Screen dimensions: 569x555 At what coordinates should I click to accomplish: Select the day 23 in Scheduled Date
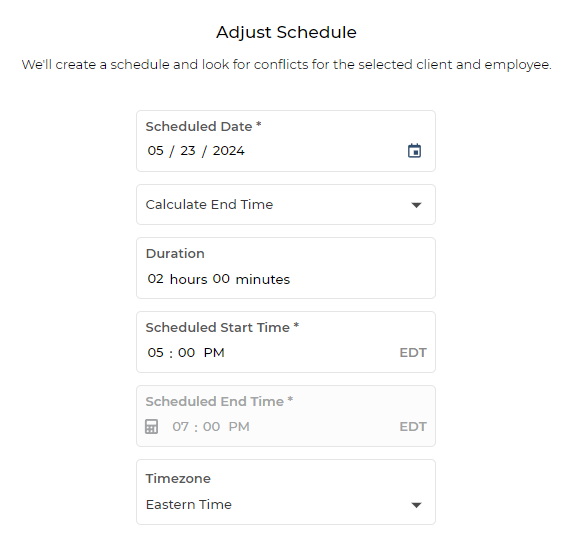point(188,151)
